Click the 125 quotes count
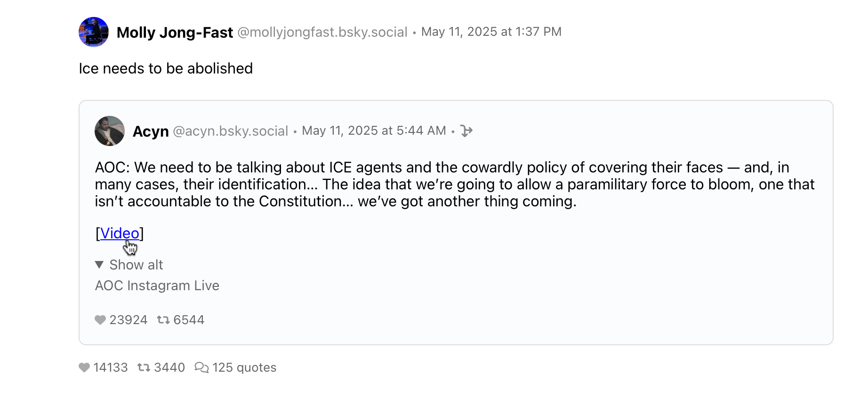Image resolution: width=868 pixels, height=399 pixels. (x=244, y=367)
